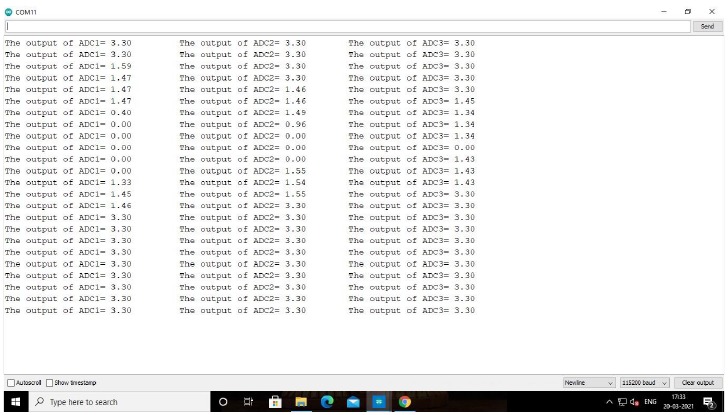Open the Mail app in taskbar
728x415 pixels.
click(353, 402)
